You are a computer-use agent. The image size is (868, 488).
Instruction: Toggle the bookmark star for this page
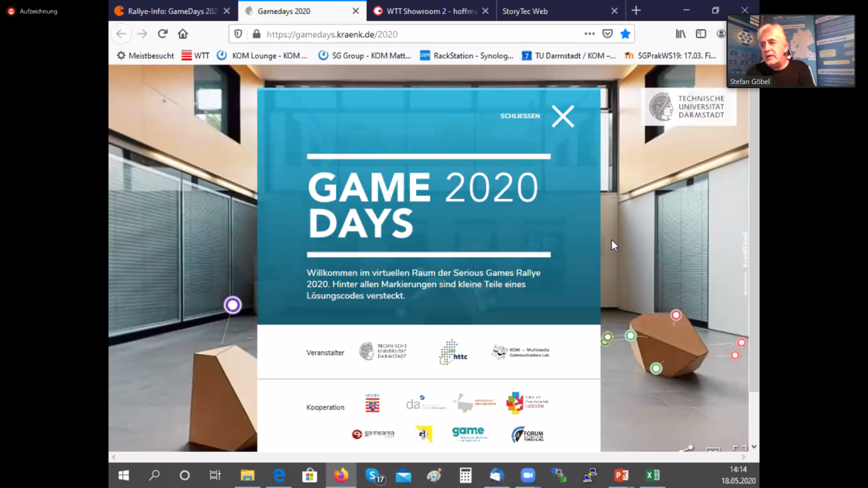[625, 34]
